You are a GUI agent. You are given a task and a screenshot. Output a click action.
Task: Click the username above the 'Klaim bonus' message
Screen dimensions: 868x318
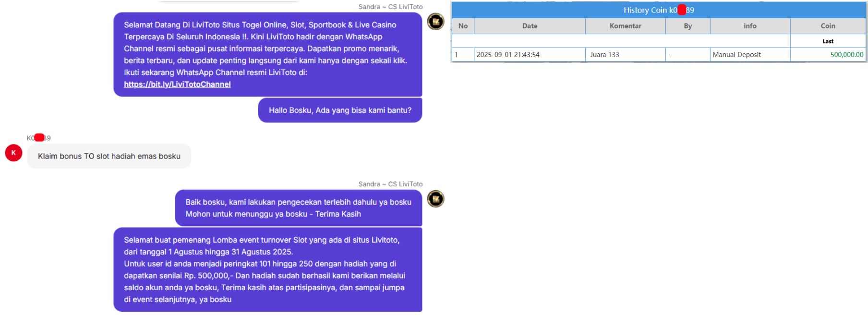38,138
